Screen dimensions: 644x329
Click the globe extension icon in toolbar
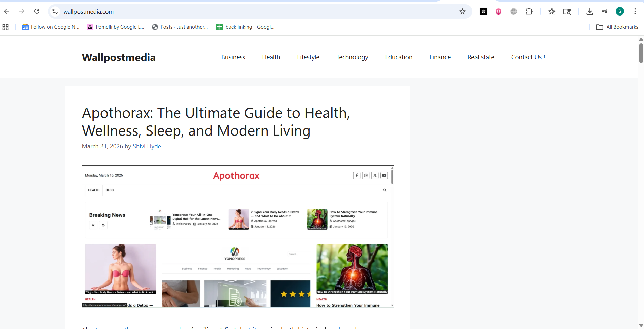tap(514, 11)
